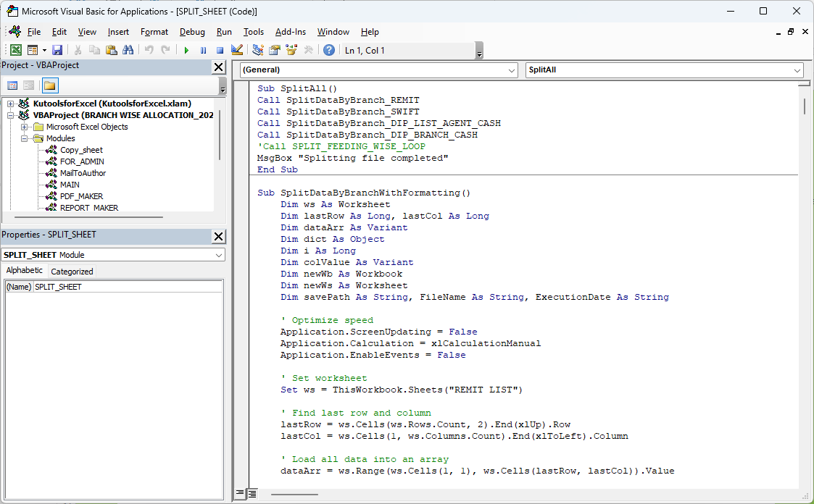Switch to the Categorized properties tab
The height and width of the screenshot is (504, 814).
point(72,272)
